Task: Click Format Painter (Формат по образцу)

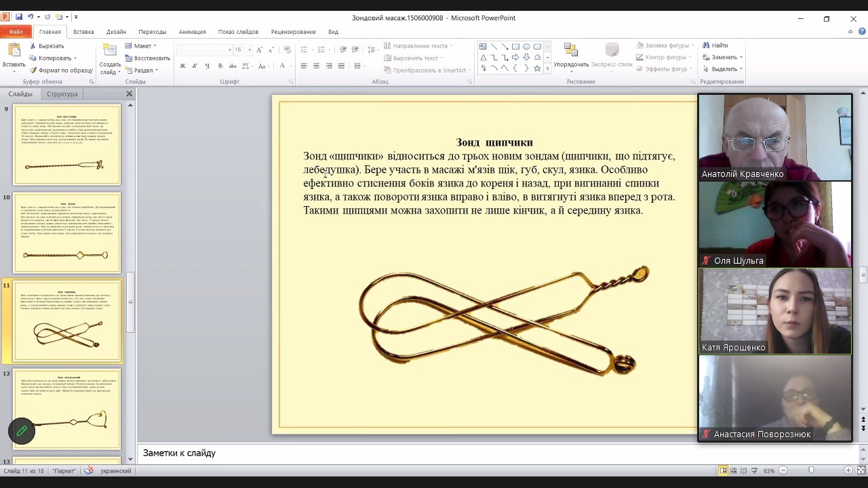Action: coord(61,70)
